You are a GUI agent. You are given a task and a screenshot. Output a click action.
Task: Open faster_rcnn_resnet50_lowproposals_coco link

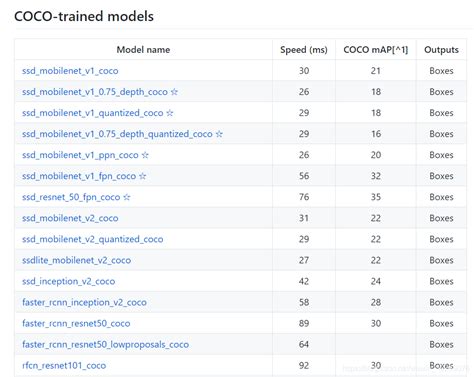(105, 344)
